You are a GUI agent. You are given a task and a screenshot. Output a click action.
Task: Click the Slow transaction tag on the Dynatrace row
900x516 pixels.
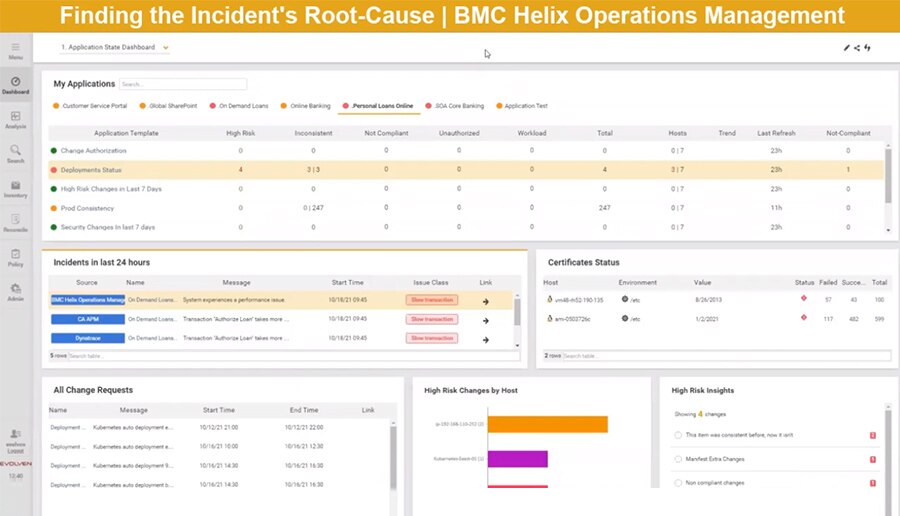[x=431, y=339]
